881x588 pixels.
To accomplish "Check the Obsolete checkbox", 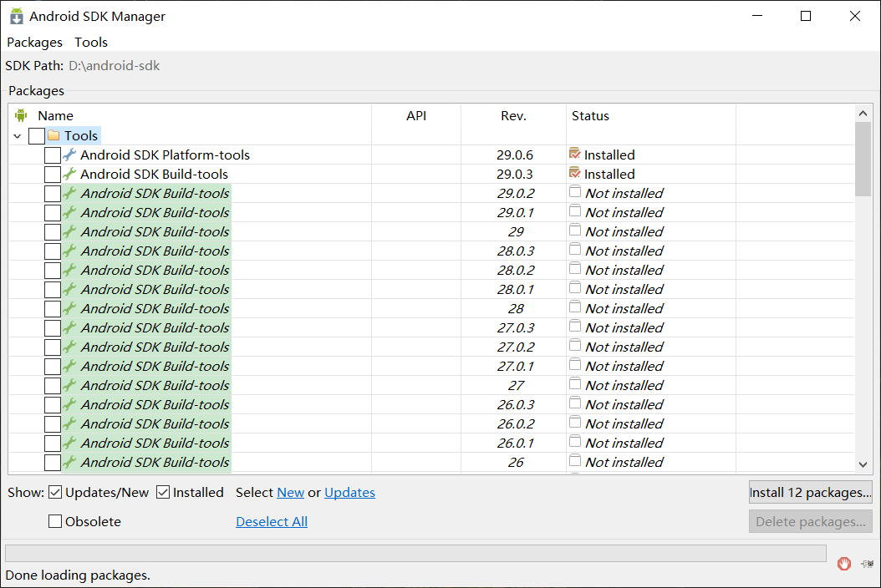I will coord(55,521).
